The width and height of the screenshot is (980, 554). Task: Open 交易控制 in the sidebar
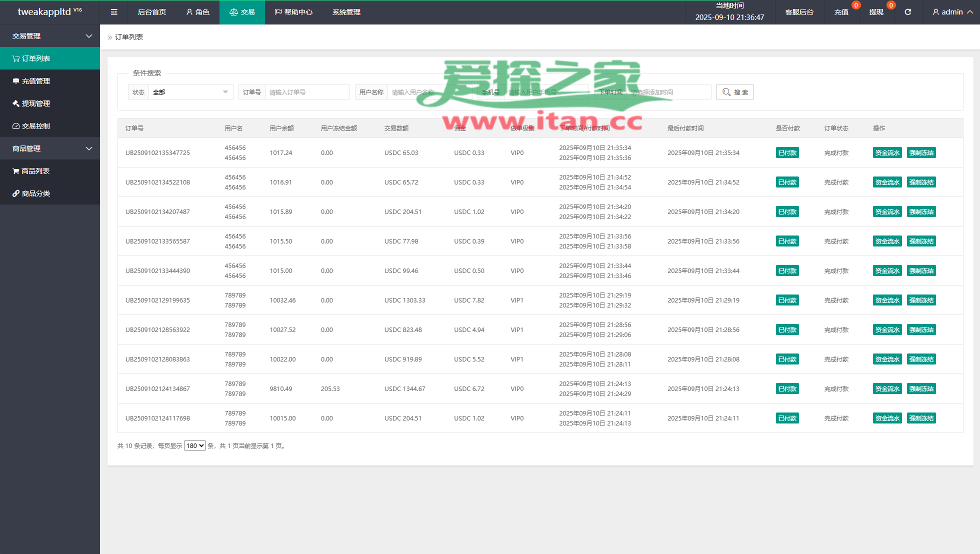coord(35,126)
